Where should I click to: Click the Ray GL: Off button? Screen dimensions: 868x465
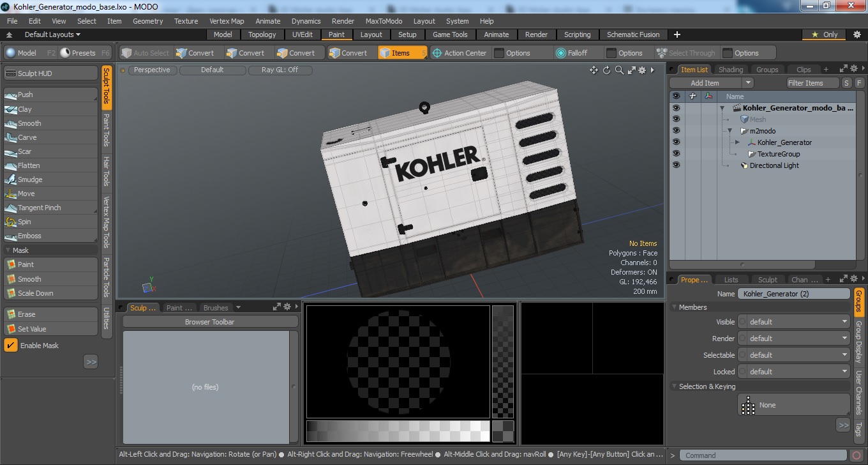[280, 70]
